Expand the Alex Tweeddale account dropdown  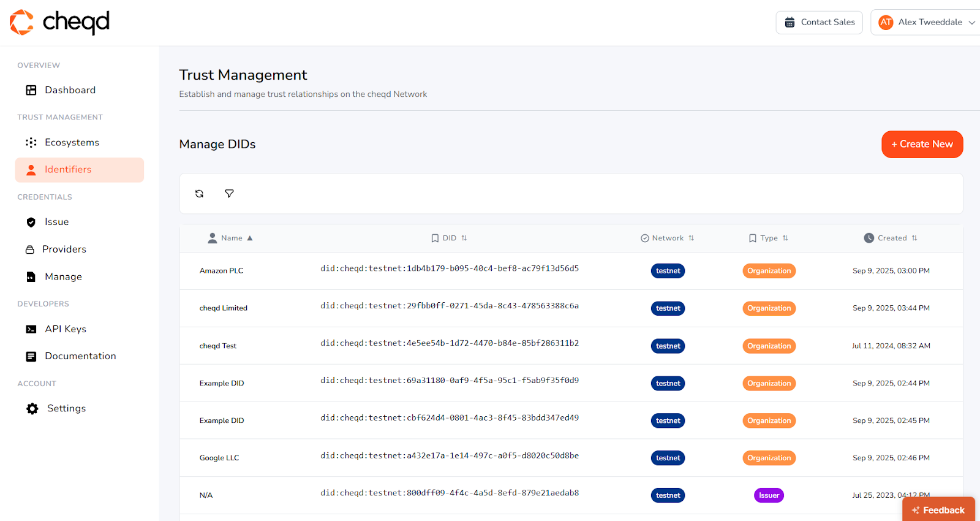[x=928, y=23]
